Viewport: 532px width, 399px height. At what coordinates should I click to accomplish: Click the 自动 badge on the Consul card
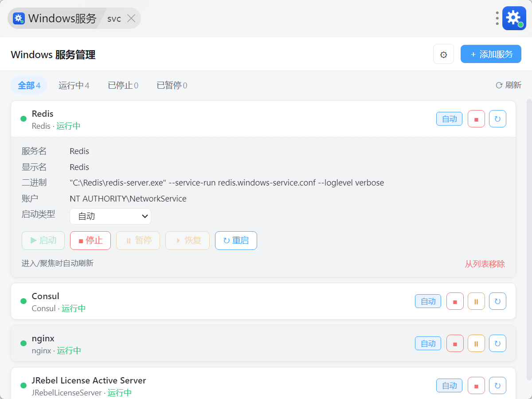(x=428, y=301)
